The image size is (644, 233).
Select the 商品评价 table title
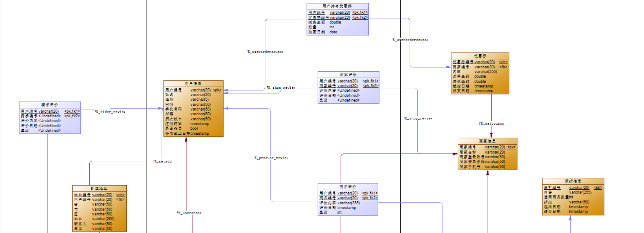348,187
